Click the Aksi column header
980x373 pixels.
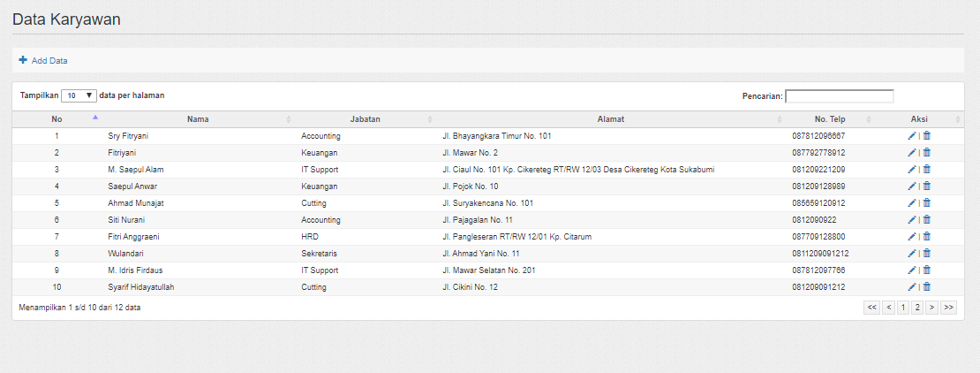[x=919, y=119]
